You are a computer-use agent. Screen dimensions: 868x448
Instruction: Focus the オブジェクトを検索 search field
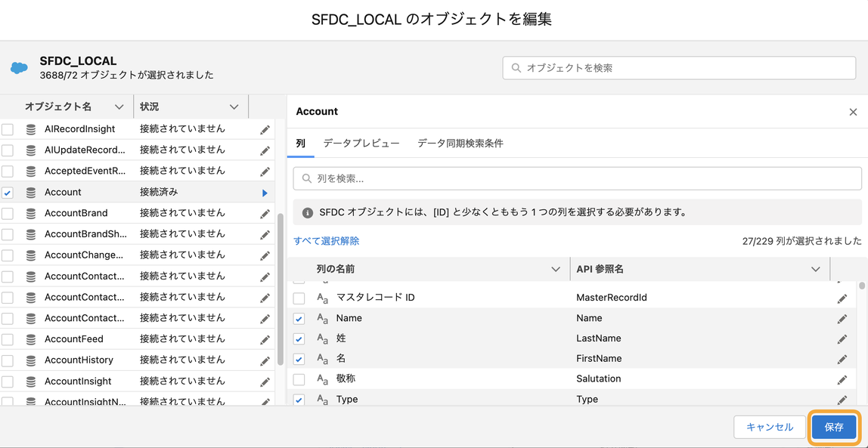tap(679, 68)
